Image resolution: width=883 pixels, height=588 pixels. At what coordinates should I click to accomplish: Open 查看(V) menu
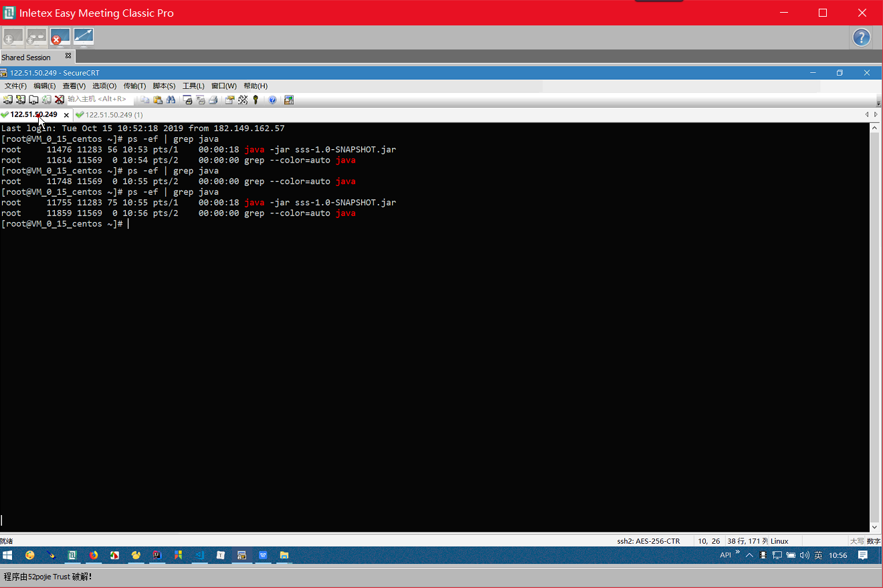tap(74, 86)
